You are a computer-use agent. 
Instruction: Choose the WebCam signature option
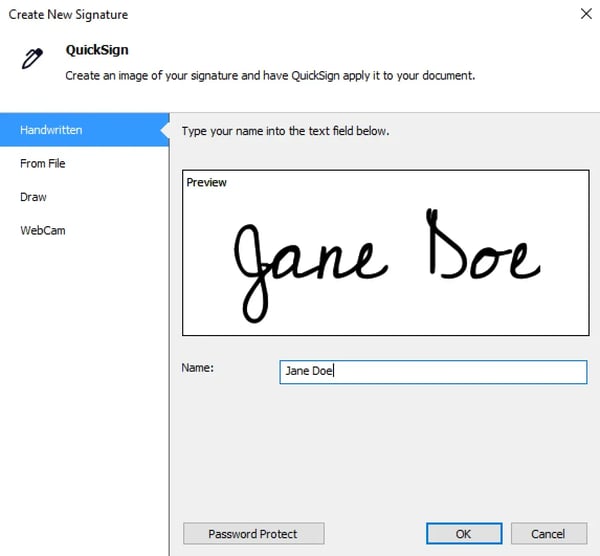pos(43,230)
